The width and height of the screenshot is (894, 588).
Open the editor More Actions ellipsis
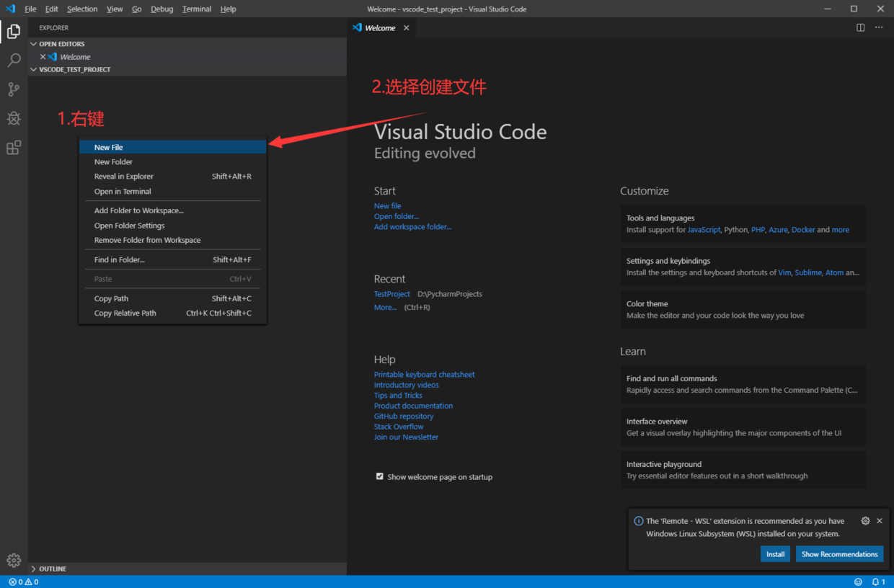click(879, 27)
